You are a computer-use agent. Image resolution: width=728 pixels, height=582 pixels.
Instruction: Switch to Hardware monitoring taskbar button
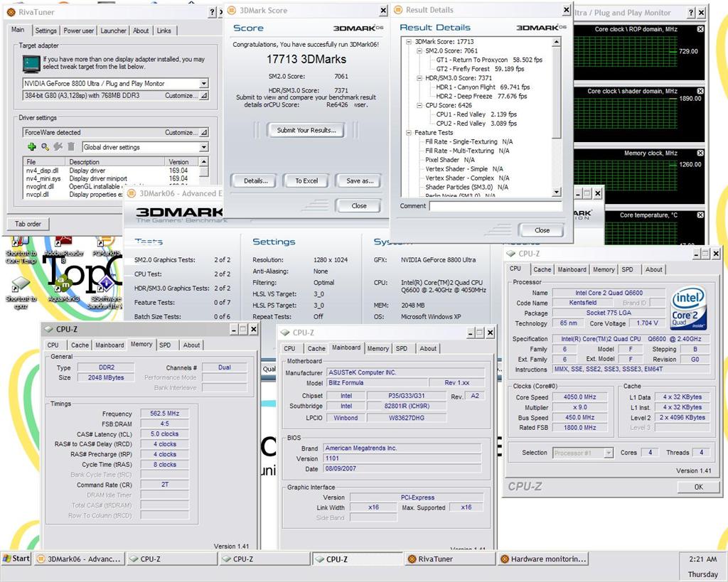pyautogui.click(x=543, y=559)
